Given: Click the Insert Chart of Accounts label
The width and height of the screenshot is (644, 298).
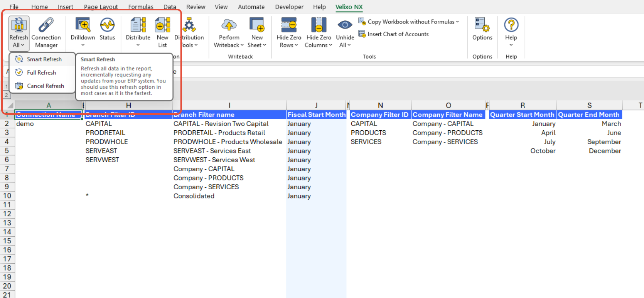Looking at the screenshot, I should pos(398,34).
